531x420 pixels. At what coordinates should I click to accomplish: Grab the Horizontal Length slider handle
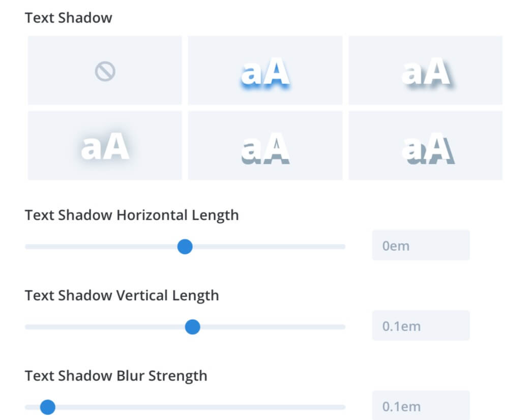[x=185, y=247]
